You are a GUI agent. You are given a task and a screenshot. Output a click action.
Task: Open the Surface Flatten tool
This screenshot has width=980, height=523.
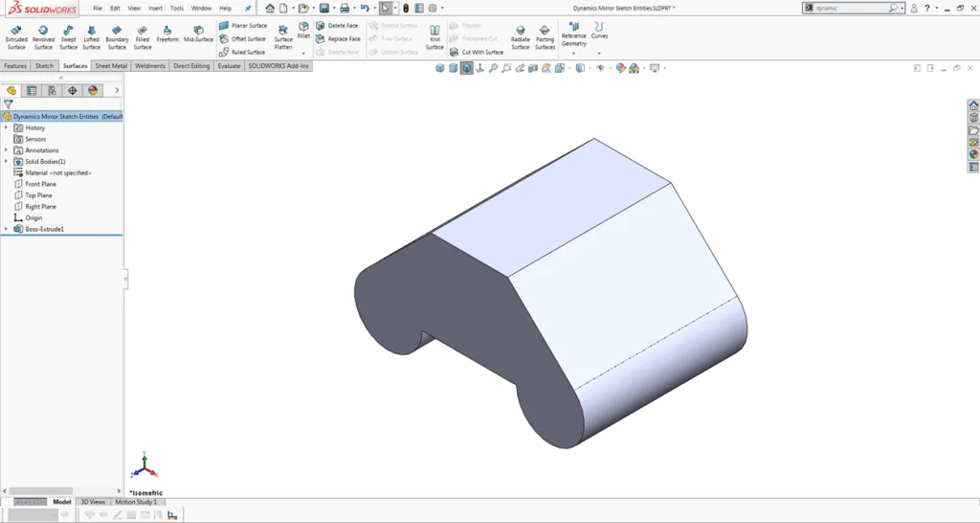click(283, 37)
